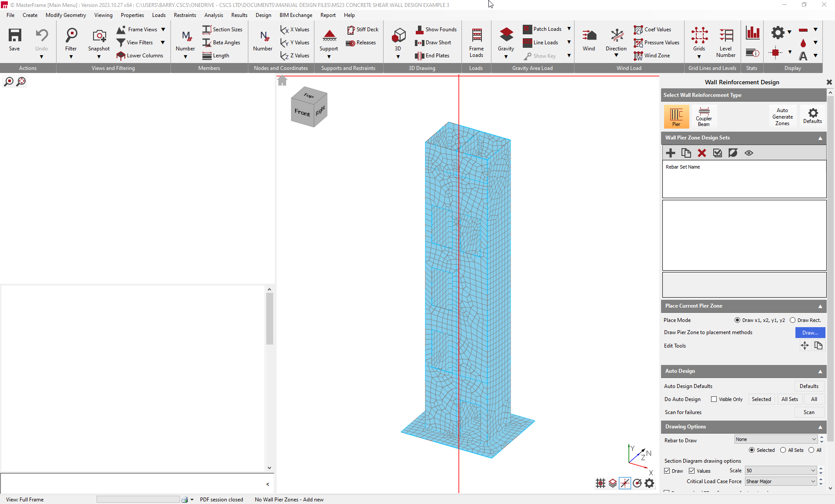This screenshot has height=504, width=835.
Task: Click the home view icon above the cube
Action: [x=282, y=81]
